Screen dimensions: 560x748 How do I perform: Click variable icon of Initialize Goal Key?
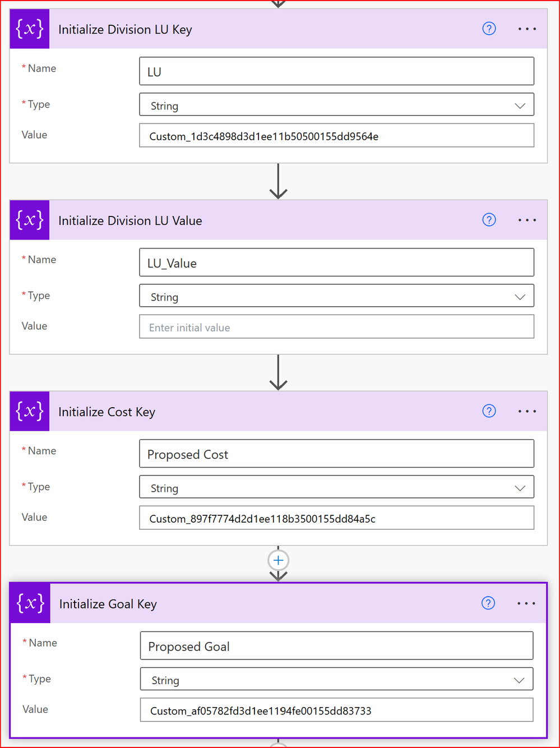30,603
